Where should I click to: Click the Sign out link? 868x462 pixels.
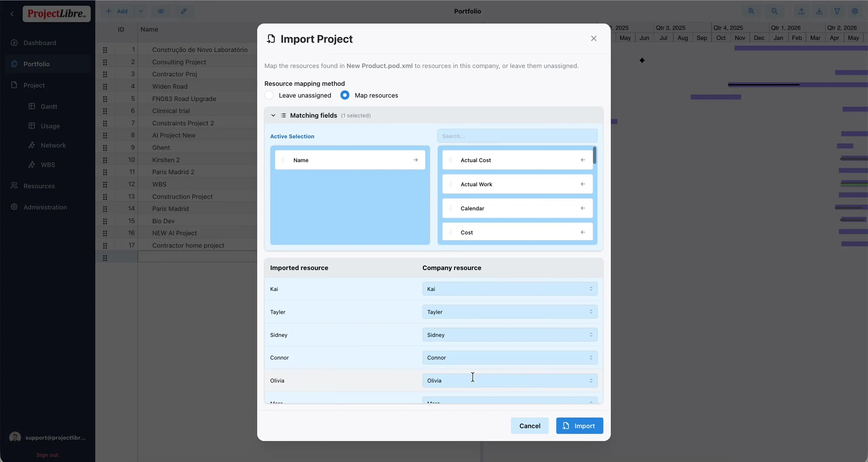click(x=47, y=455)
